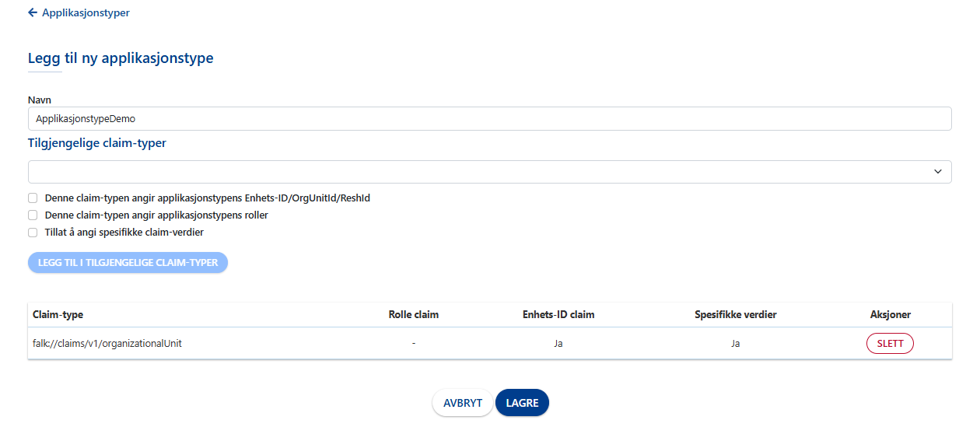Image resolution: width=980 pixels, height=434 pixels.
Task: Open the Applikasjonstyper breadcrumb link
Action: click(86, 12)
